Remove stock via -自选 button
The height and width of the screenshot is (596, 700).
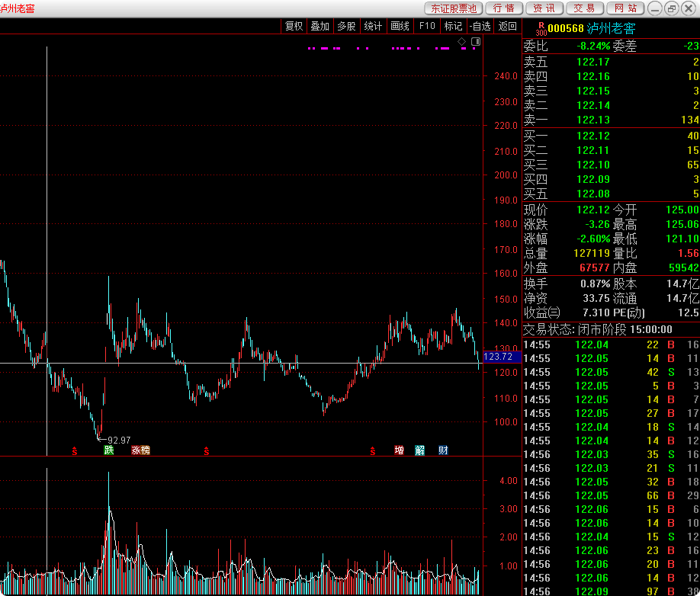pyautogui.click(x=480, y=27)
